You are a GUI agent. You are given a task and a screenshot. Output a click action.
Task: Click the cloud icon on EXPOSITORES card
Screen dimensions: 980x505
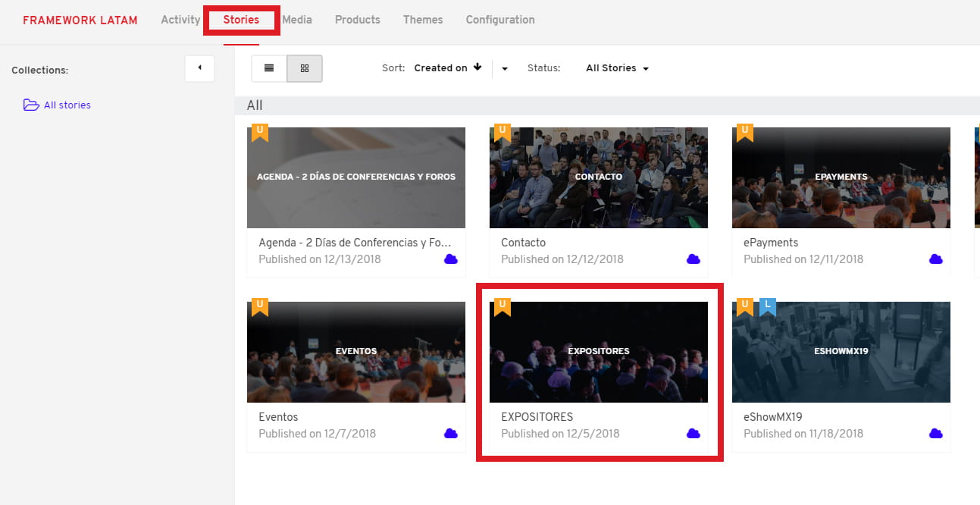693,434
